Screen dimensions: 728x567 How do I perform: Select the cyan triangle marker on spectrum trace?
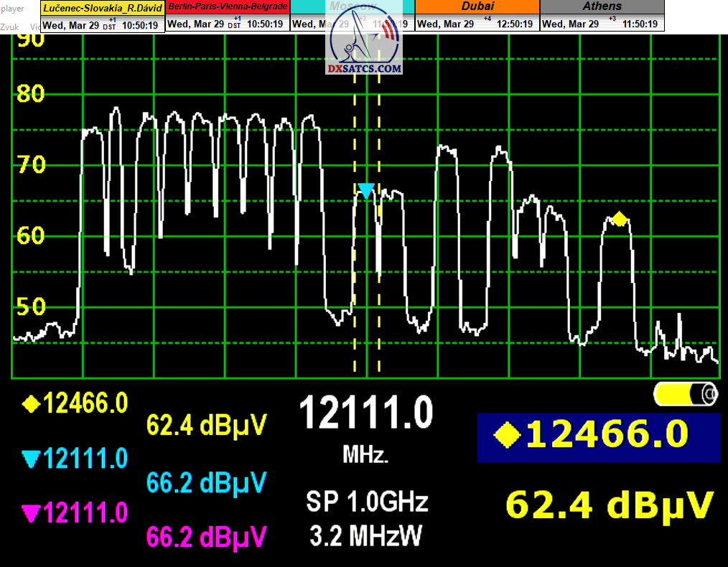(366, 191)
